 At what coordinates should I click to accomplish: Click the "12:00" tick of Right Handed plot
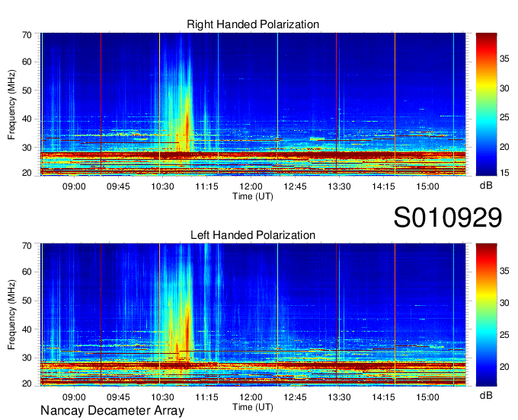point(251,186)
